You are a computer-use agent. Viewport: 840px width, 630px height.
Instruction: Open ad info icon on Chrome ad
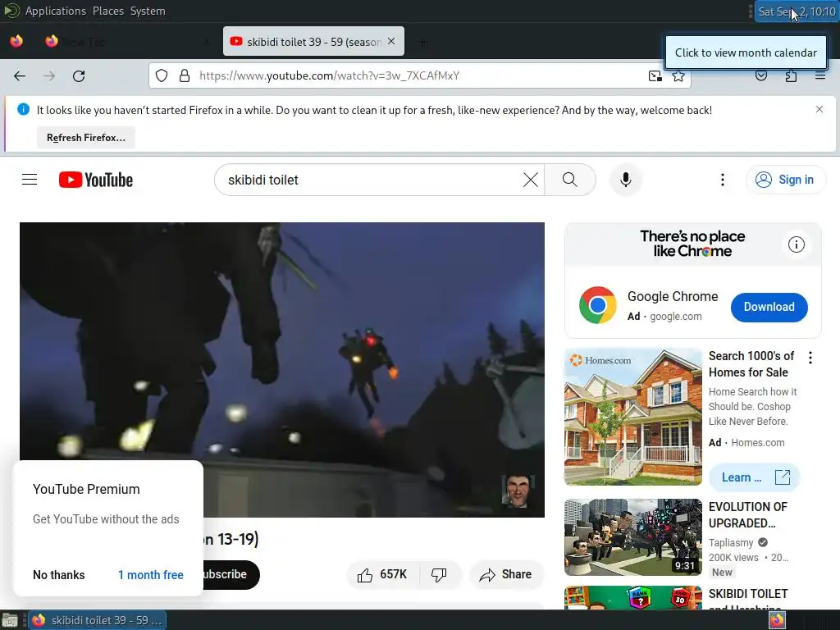(x=796, y=244)
